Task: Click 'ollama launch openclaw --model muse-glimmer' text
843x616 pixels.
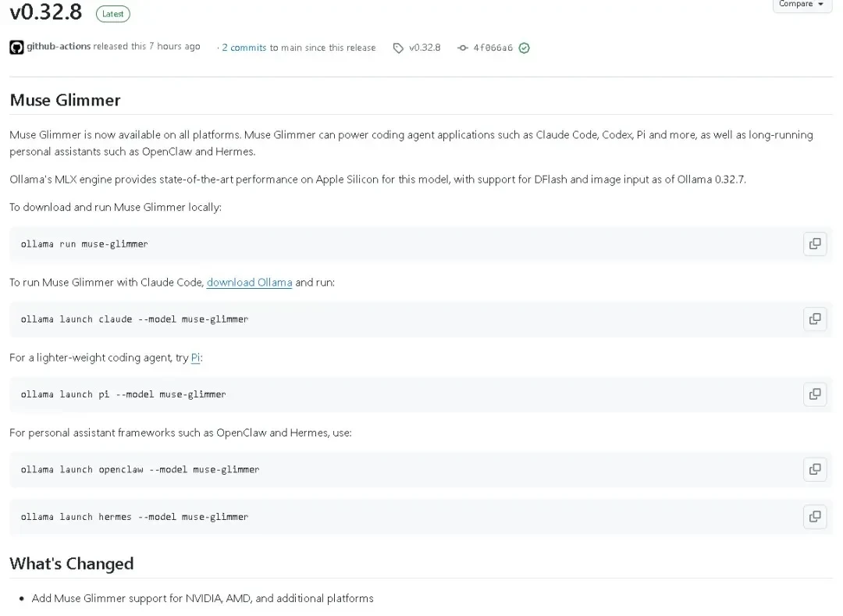Action: 140,470
